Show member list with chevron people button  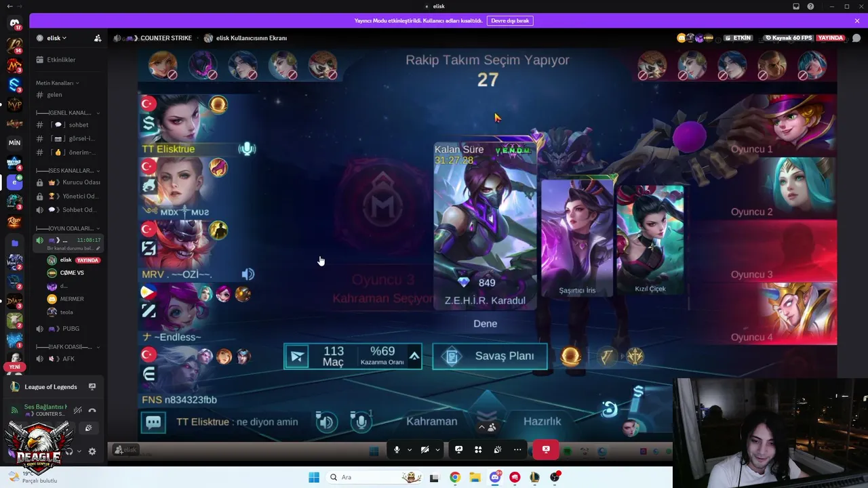[487, 427]
